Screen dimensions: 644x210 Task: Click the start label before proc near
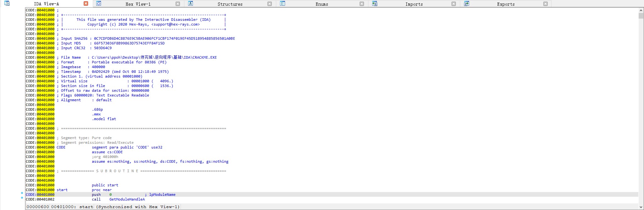pos(62,190)
